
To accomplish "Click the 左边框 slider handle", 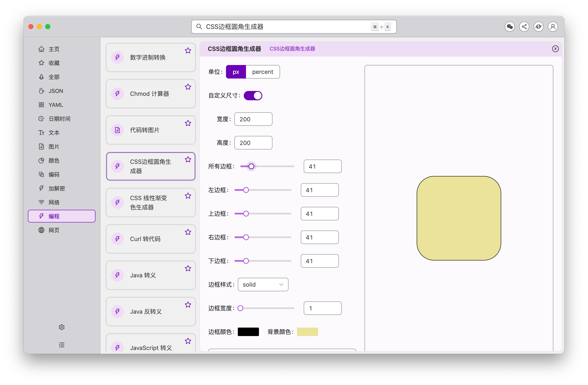I will (246, 190).
